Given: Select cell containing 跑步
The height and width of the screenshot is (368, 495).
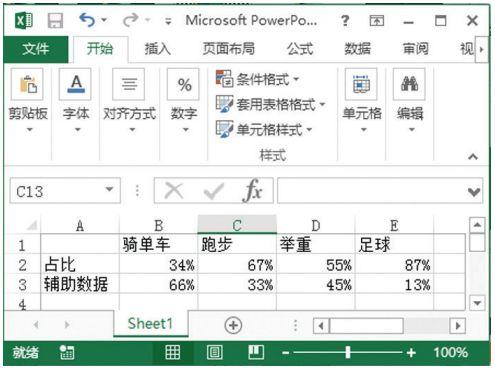Looking at the screenshot, I should [237, 245].
